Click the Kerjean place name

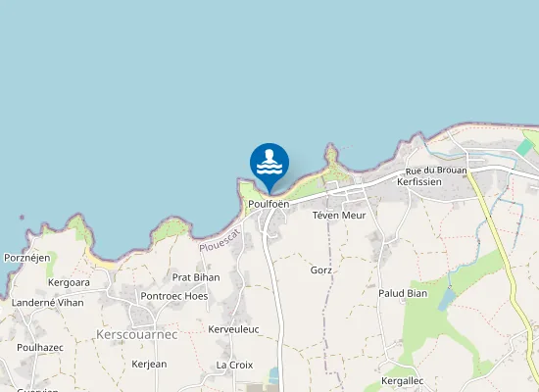(149, 365)
